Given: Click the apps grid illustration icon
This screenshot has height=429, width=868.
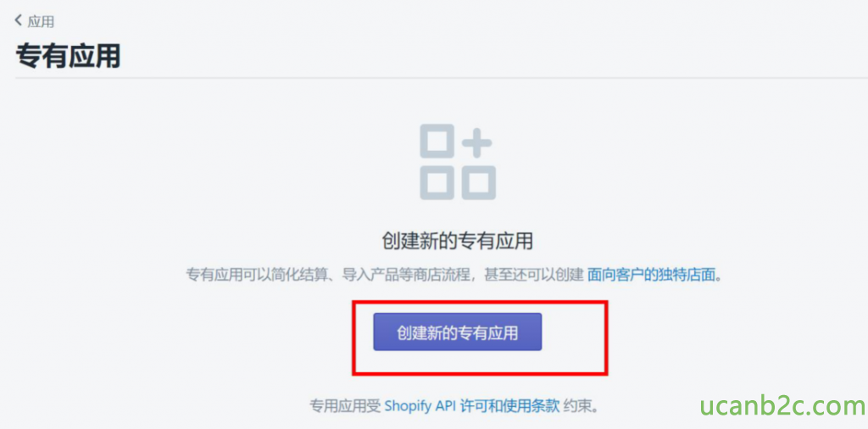Looking at the screenshot, I should pyautogui.click(x=458, y=162).
